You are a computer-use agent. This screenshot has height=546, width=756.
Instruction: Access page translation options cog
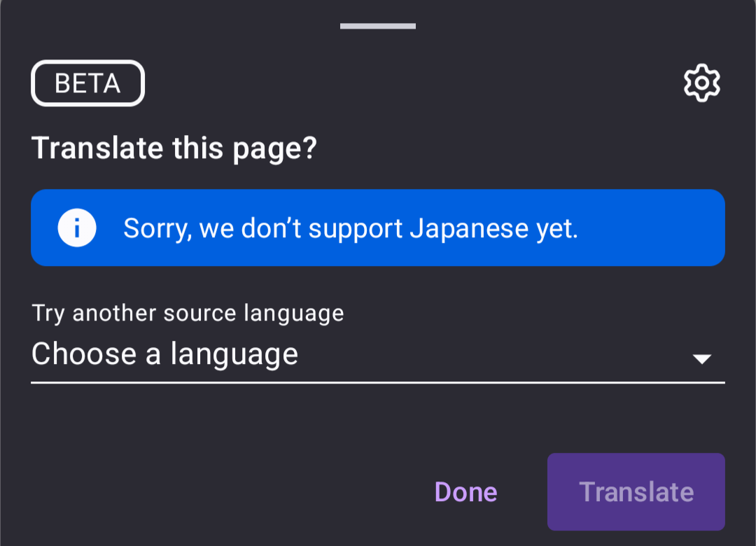pos(701,83)
